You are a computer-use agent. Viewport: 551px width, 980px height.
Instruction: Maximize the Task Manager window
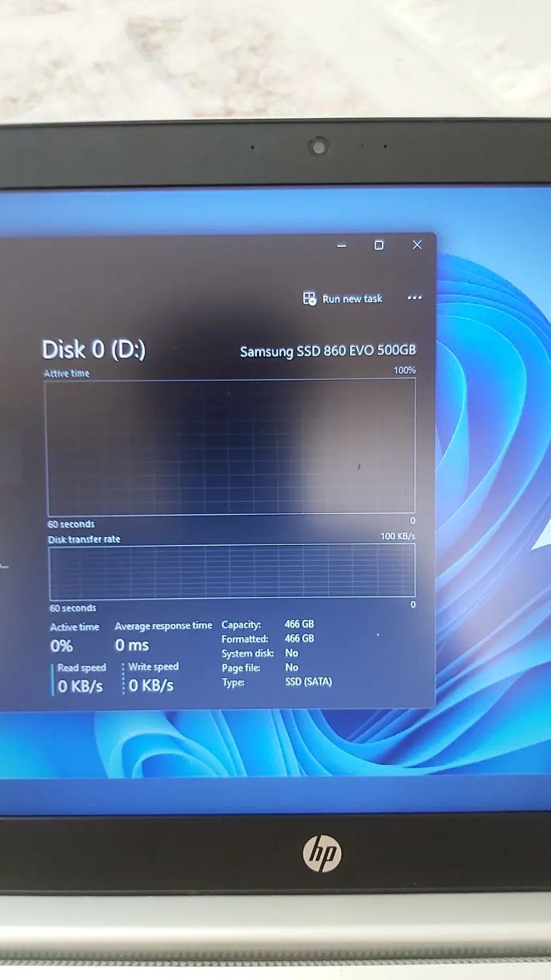(x=379, y=245)
